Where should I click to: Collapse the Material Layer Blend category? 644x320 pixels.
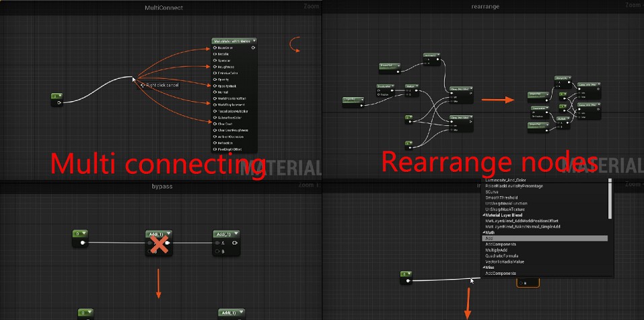pos(484,215)
